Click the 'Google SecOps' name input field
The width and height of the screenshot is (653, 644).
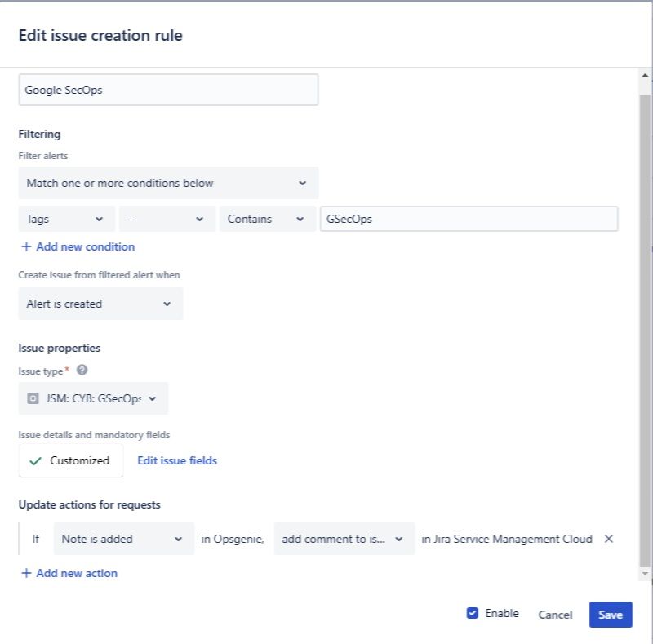tap(168, 90)
